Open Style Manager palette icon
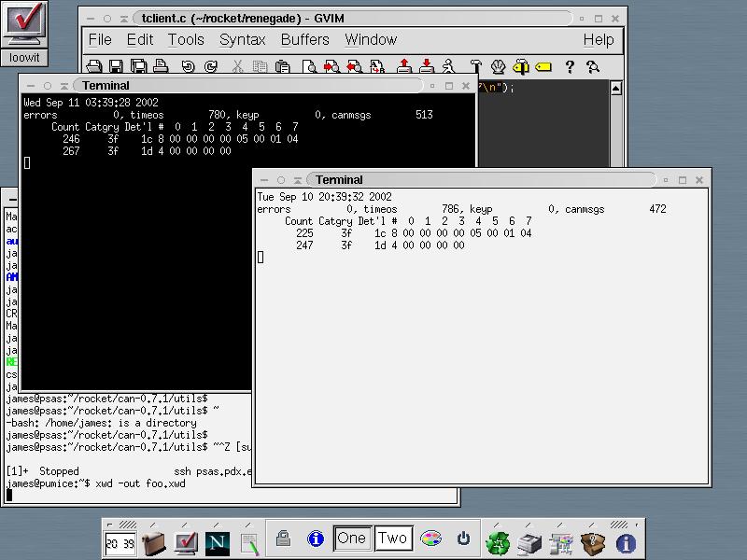 [x=430, y=539]
